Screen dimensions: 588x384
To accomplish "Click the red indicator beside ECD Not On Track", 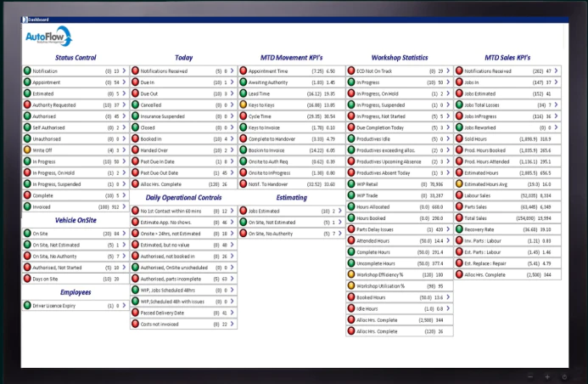I will point(351,71).
